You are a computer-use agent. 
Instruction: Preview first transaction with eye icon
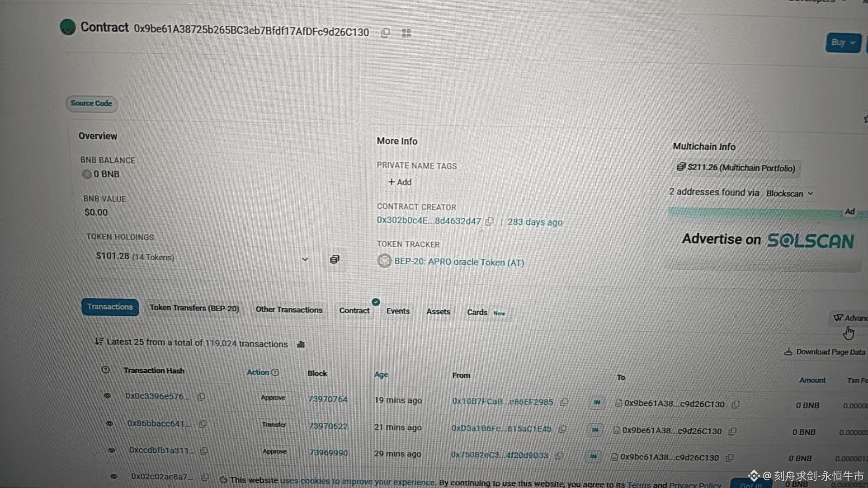pos(107,396)
